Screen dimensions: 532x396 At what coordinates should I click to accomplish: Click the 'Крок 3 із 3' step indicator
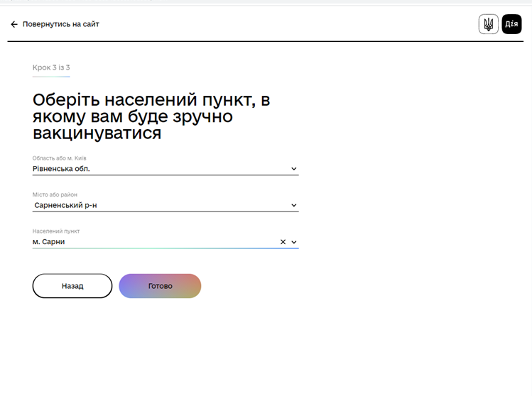pyautogui.click(x=51, y=67)
